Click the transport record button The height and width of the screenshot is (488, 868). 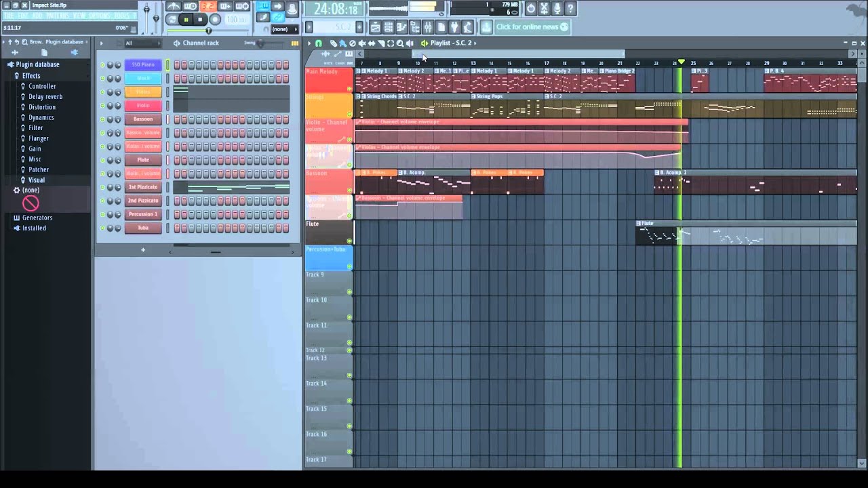(215, 20)
